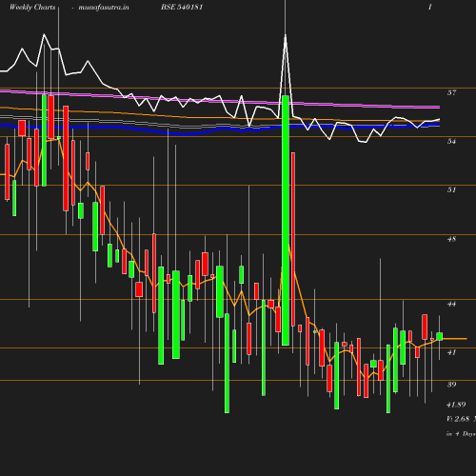Click the "Weekly Charts" title text
476x476 pixels.
click(x=32, y=8)
